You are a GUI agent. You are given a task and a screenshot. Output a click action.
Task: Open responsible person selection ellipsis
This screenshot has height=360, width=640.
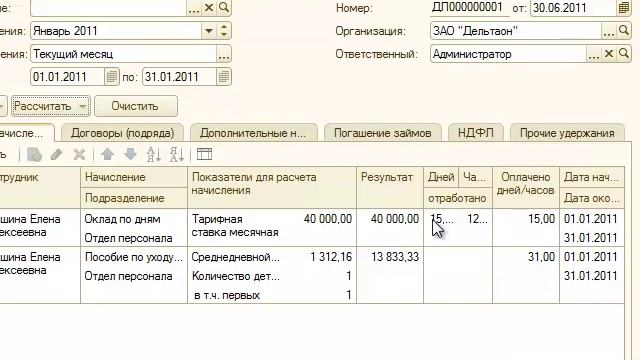pos(594,54)
